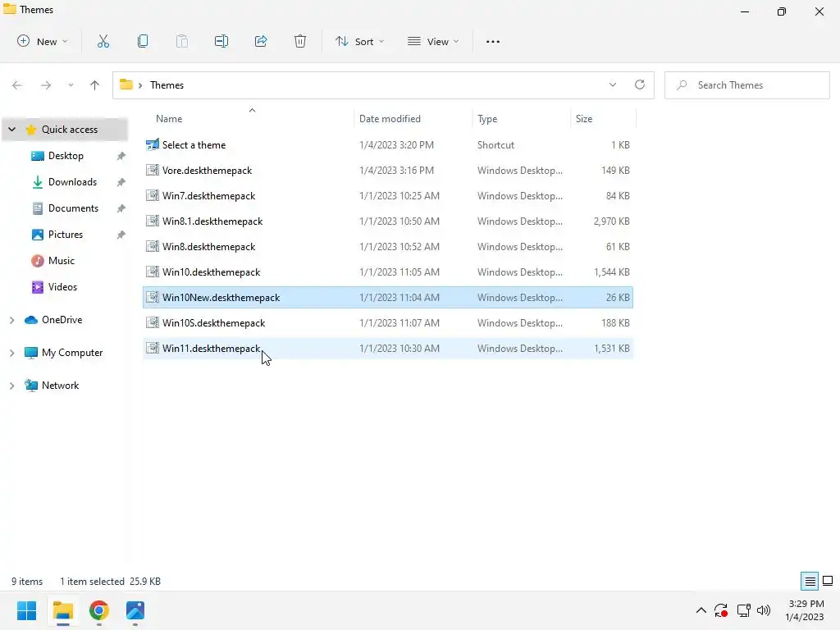Click the Search Themes box
The width and height of the screenshot is (840, 630).
[747, 85]
